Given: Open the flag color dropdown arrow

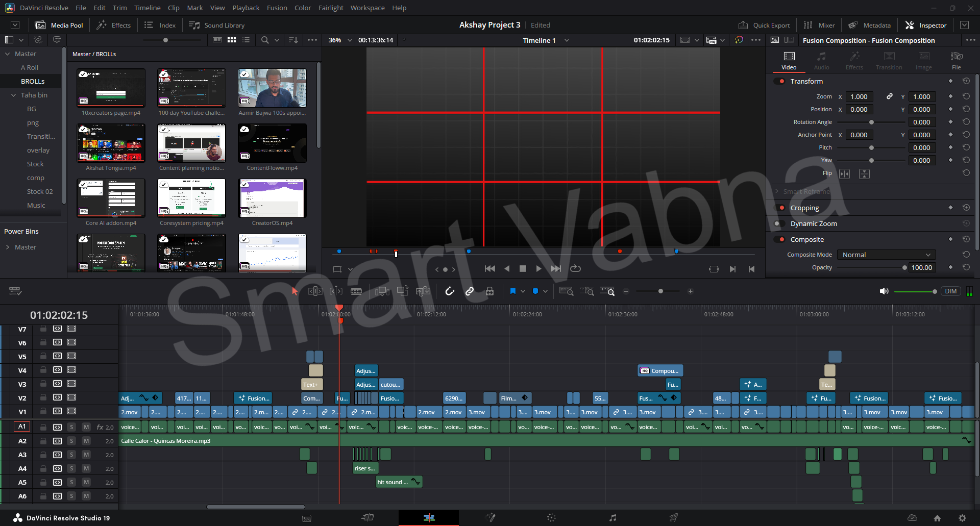Looking at the screenshot, I should [x=523, y=291].
